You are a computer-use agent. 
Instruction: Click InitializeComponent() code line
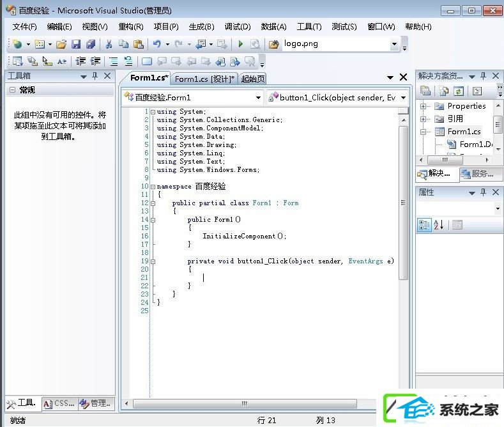pyautogui.click(x=244, y=236)
